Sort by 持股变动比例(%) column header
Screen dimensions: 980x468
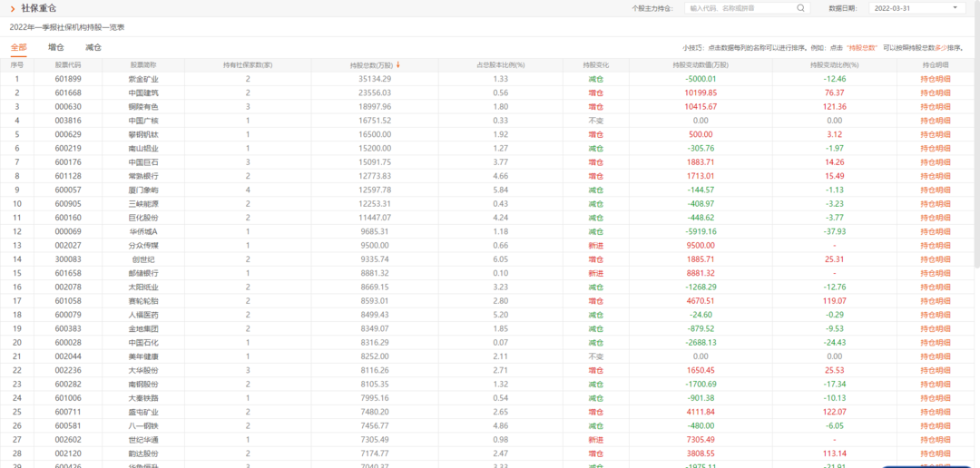tap(835, 65)
